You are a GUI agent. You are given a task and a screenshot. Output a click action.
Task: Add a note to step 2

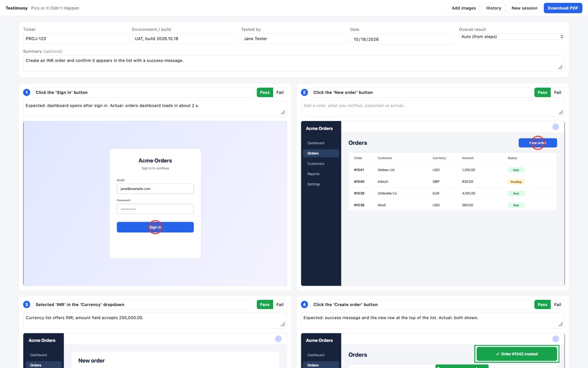433,109
